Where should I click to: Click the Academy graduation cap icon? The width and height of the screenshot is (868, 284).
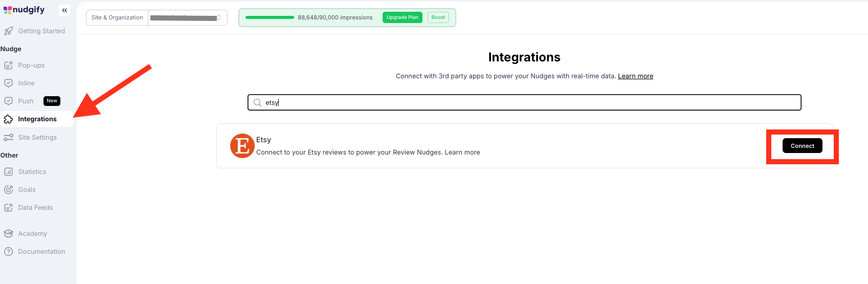tap(8, 234)
